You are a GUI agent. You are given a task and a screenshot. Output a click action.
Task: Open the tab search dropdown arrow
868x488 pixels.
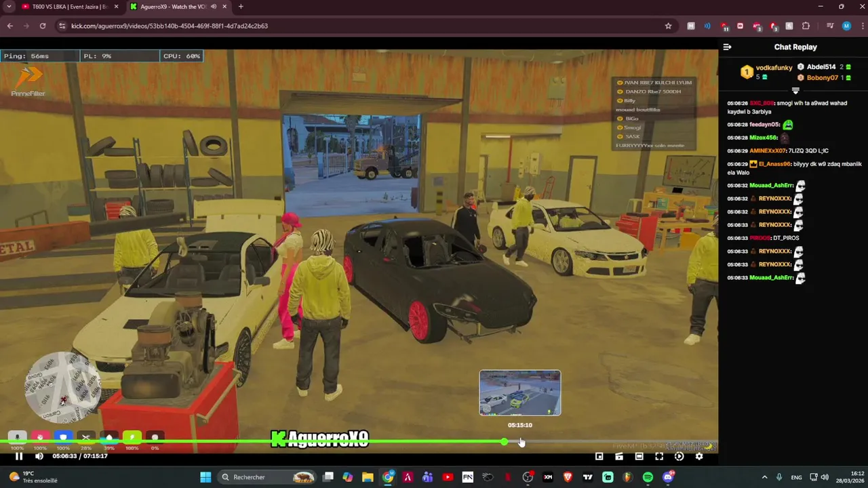coord(9,7)
